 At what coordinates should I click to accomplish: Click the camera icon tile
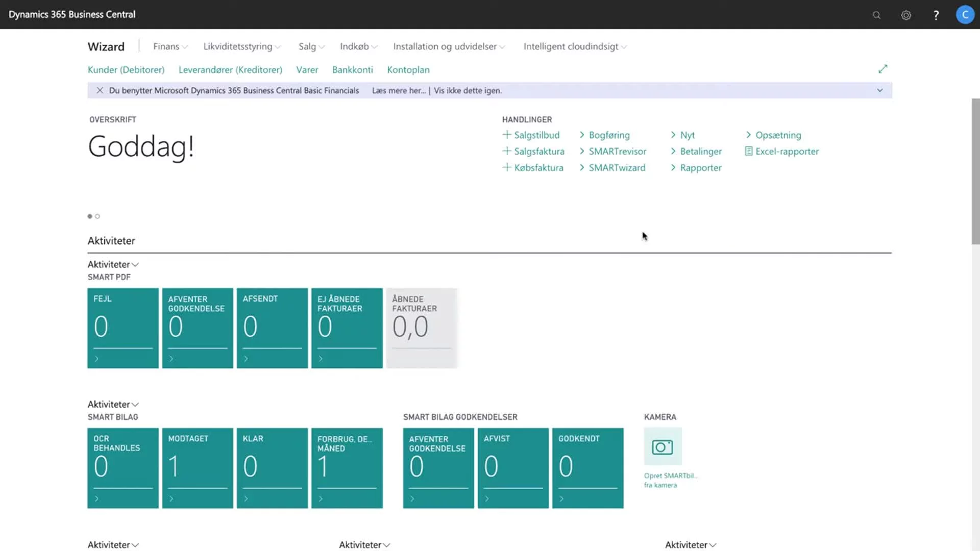(663, 447)
